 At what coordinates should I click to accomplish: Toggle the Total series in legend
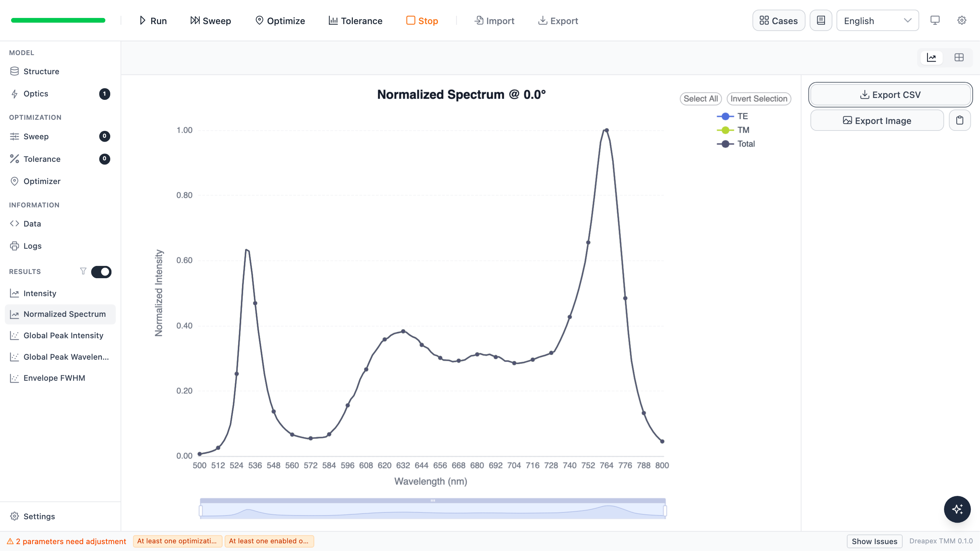(x=735, y=144)
